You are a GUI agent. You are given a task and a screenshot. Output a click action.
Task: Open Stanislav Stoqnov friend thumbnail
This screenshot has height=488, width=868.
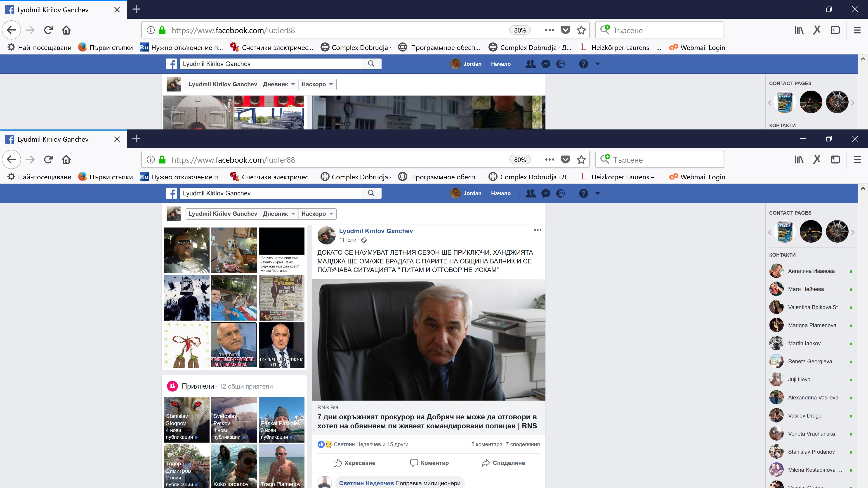[x=186, y=419]
